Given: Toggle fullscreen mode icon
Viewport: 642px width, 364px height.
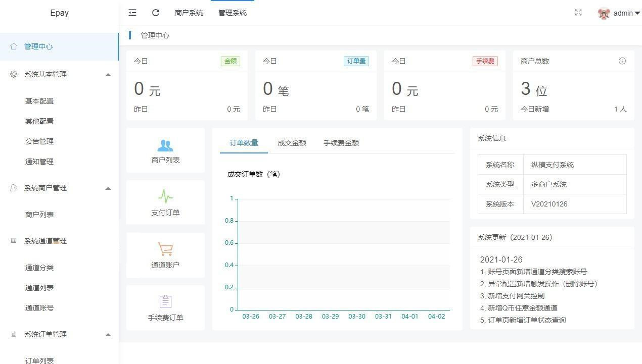Looking at the screenshot, I should click(578, 13).
